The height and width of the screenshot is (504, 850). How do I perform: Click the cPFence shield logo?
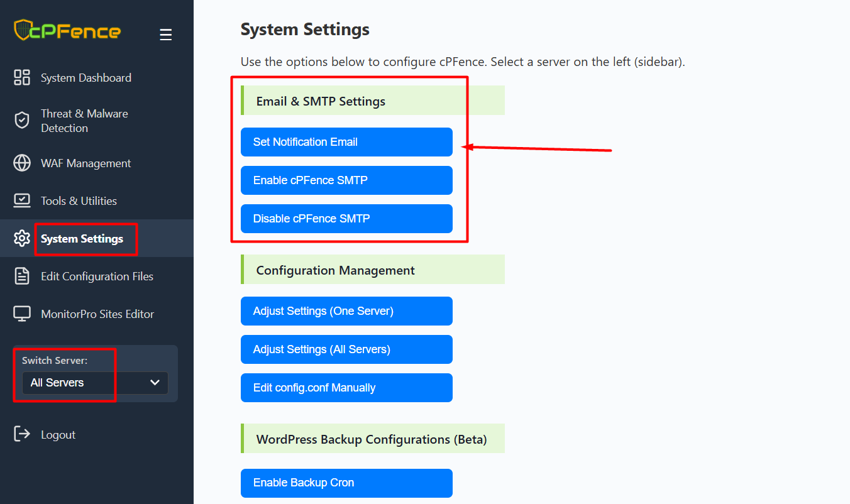(23, 30)
